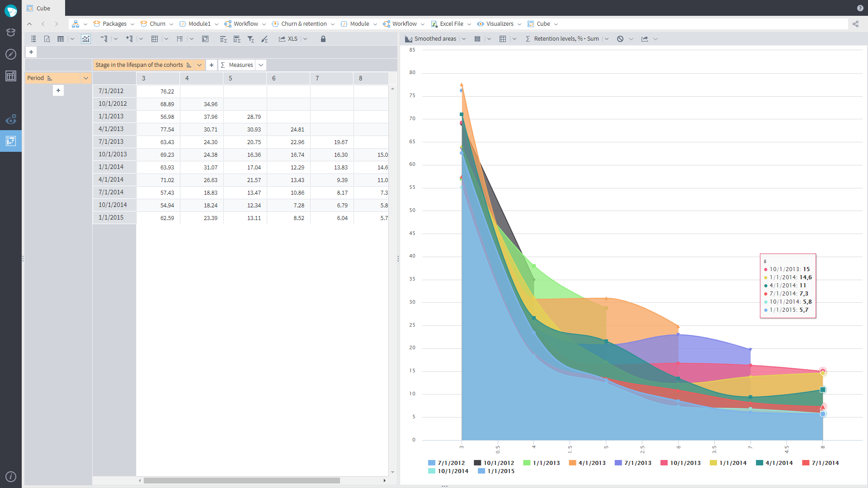The width and height of the screenshot is (868, 488).
Task: Click the open-box packages icon in the sidebar
Action: pyautogui.click(x=10, y=33)
